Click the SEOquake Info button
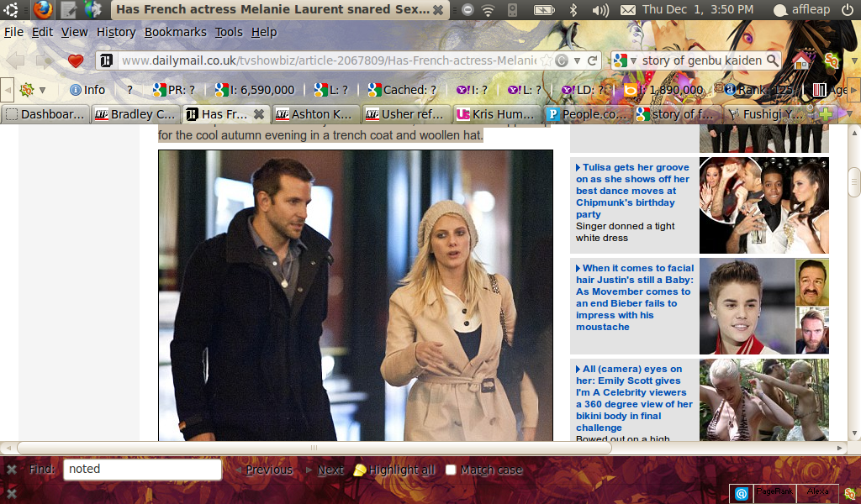This screenshot has width=861, height=504. 87,90
